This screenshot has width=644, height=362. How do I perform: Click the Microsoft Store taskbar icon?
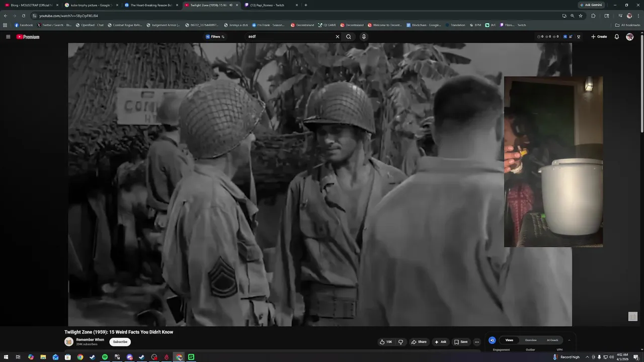[67, 357]
